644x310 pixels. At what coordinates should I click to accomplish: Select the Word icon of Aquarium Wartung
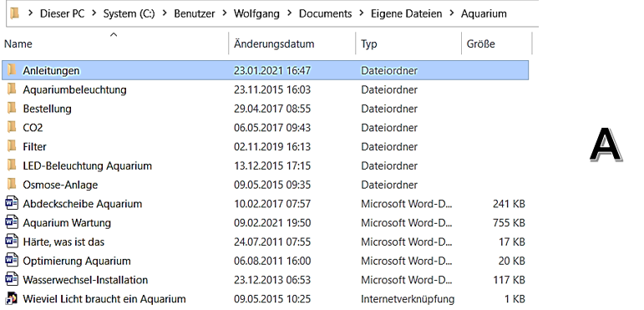point(12,222)
